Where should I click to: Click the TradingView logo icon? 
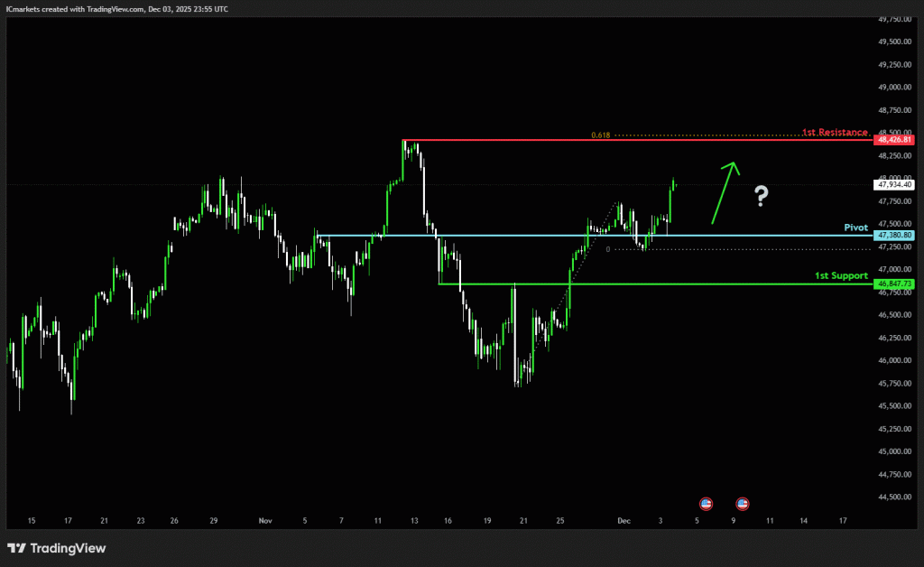[17, 548]
